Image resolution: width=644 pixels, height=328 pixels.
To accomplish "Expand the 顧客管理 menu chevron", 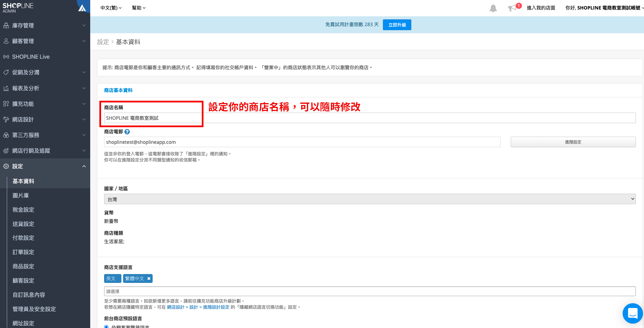I will pos(84,41).
